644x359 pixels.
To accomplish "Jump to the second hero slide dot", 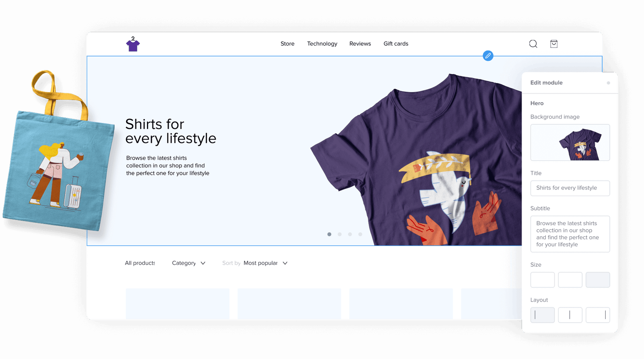I will tap(340, 234).
